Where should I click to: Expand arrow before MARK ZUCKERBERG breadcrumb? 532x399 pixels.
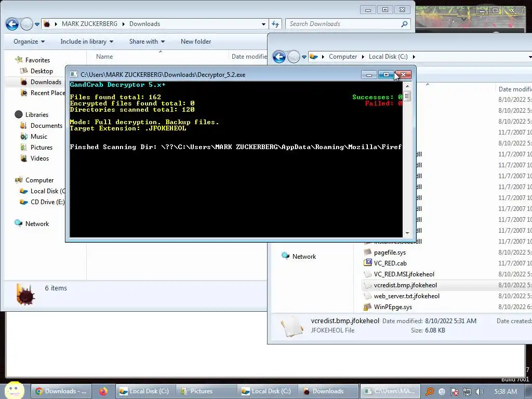point(56,24)
